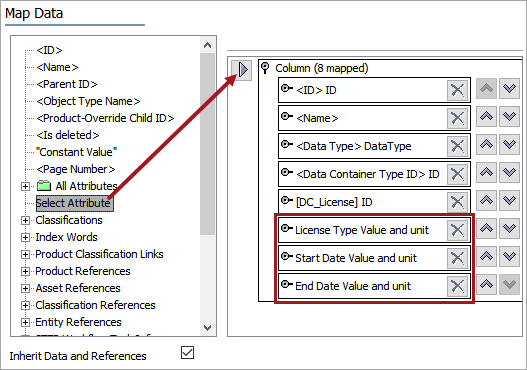Remove the End Date Value and unit mapping
Image resolution: width=527 pixels, height=370 pixels.
click(x=457, y=286)
